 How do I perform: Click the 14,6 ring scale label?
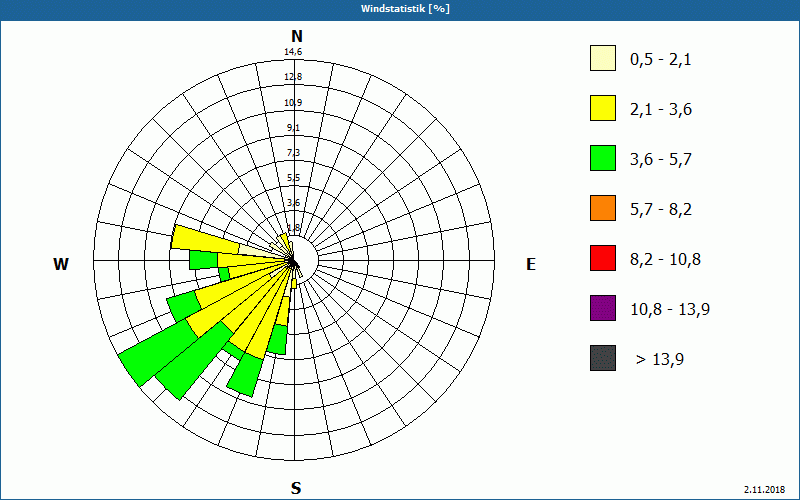coord(293,52)
